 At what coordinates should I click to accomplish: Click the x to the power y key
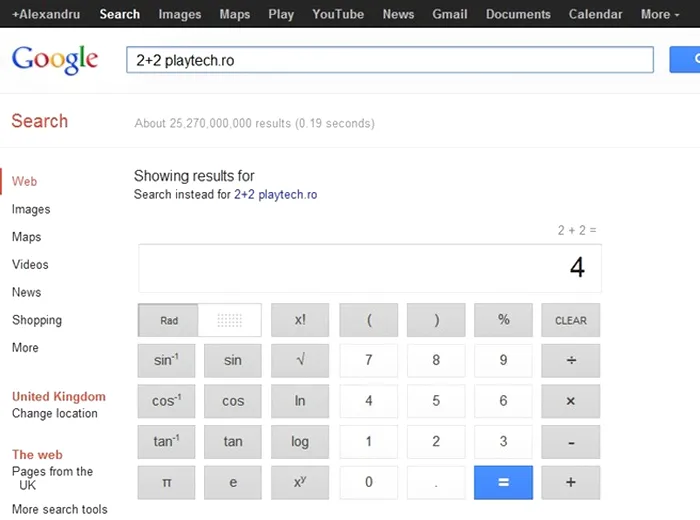pyautogui.click(x=300, y=482)
